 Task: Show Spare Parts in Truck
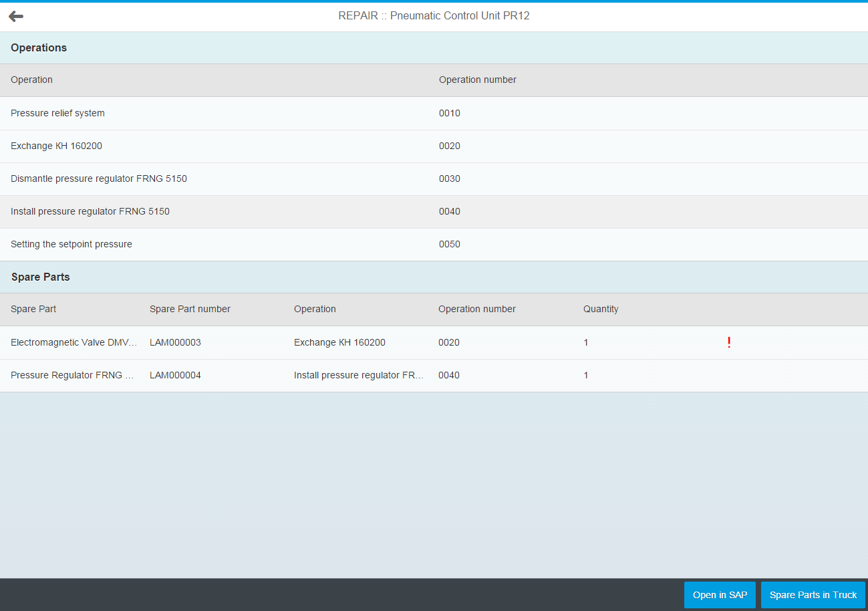click(813, 595)
